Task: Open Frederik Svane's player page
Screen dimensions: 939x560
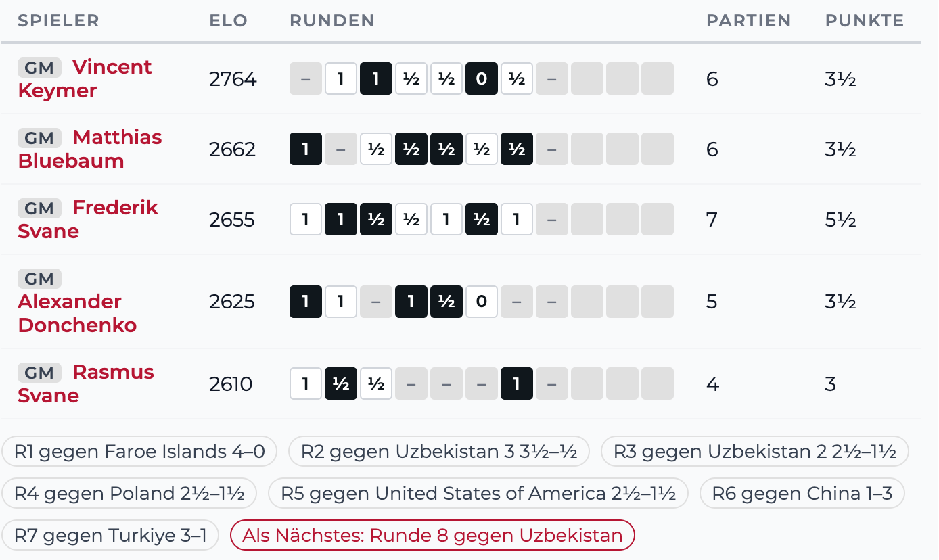Action: tap(88, 219)
